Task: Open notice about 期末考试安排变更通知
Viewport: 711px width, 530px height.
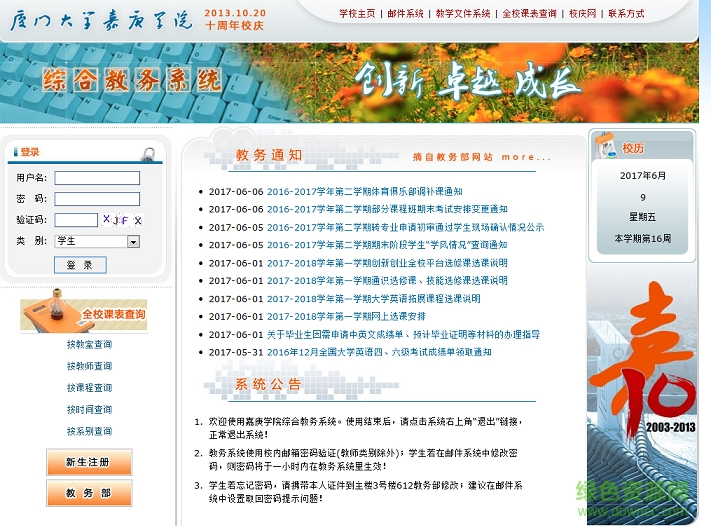Action: click(387, 209)
